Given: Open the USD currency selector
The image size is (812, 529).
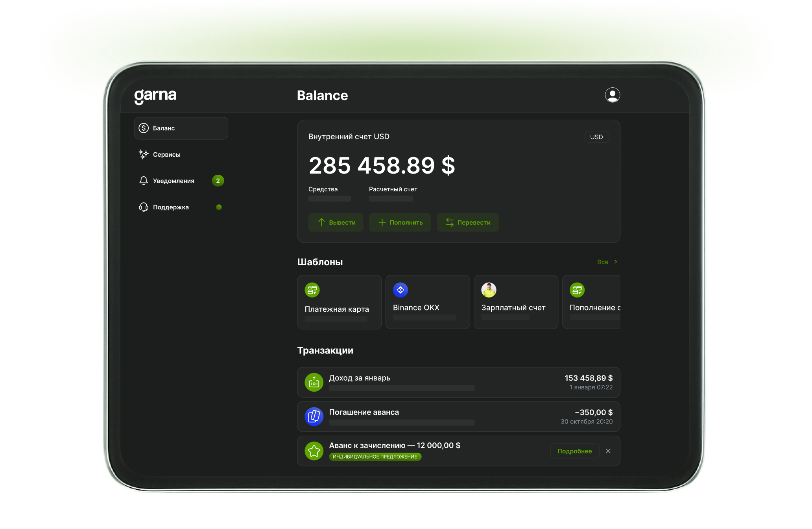Looking at the screenshot, I should tap(596, 137).
